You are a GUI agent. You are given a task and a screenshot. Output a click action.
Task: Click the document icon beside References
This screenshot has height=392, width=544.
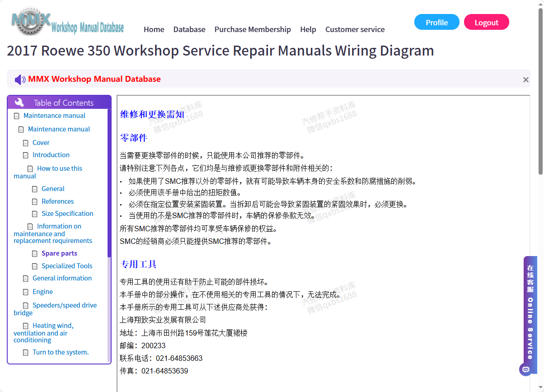(35, 202)
